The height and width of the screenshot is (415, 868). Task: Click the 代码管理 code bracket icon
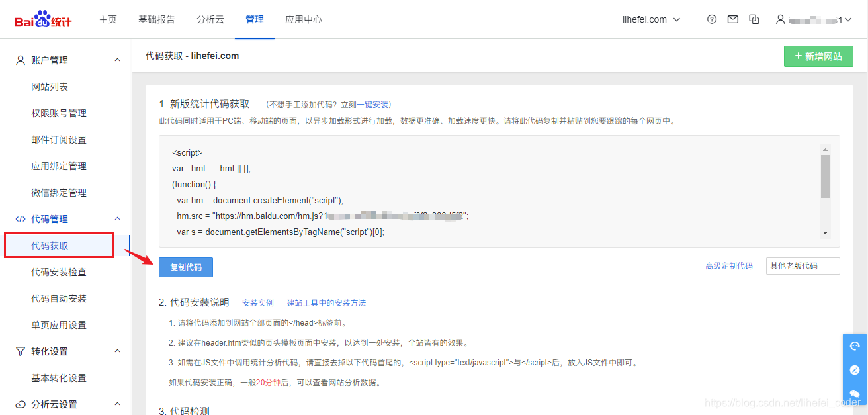tap(21, 219)
